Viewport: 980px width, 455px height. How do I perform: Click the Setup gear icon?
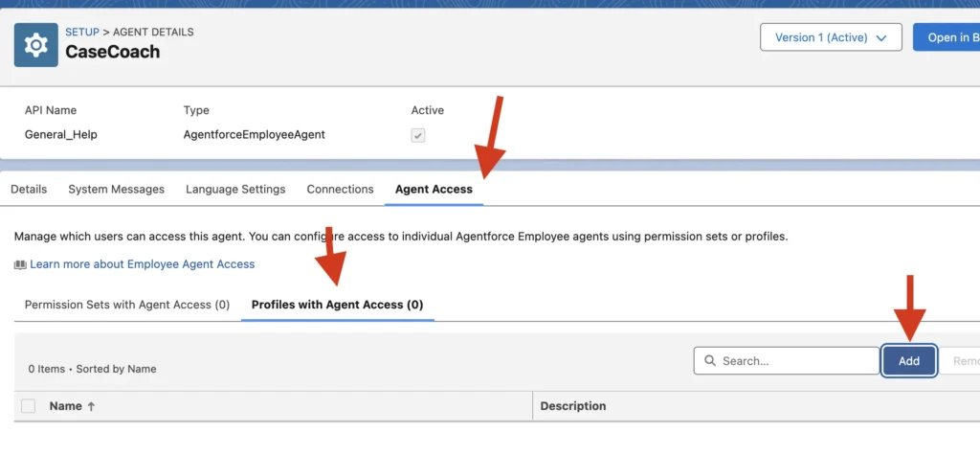(36, 44)
